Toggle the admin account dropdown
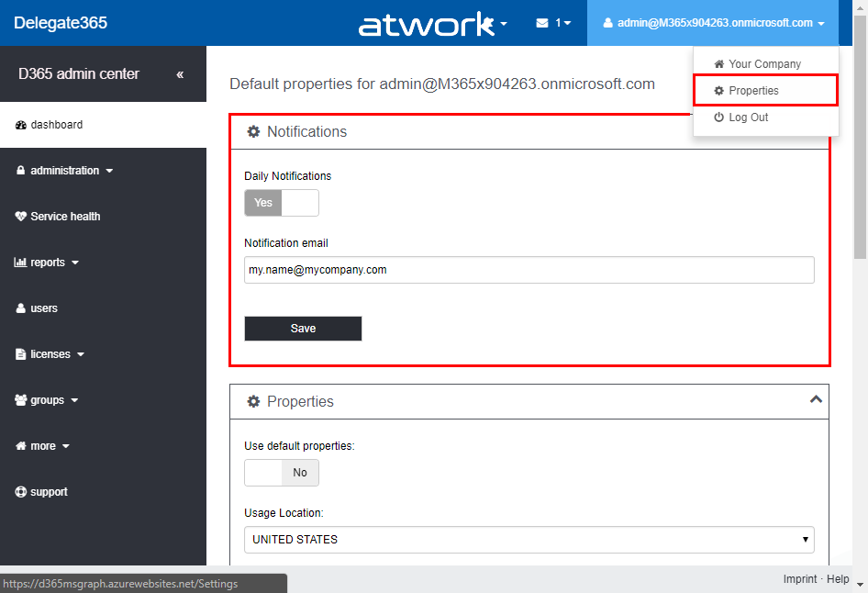The height and width of the screenshot is (593, 868). 713,23
